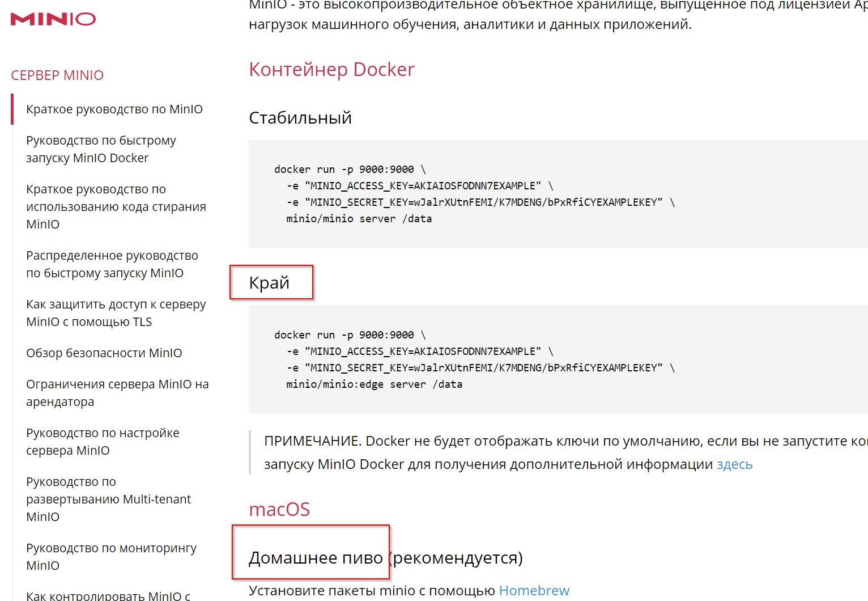Open Руководство по мониторингу MinIO

click(x=112, y=557)
